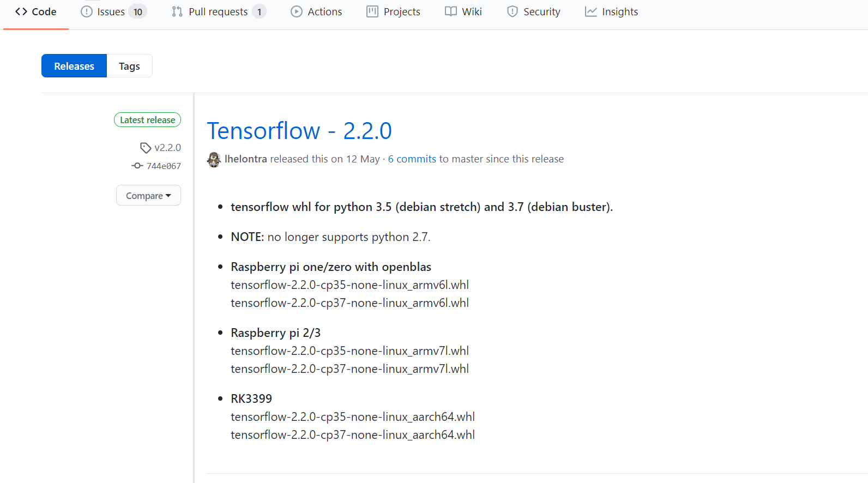The width and height of the screenshot is (868, 483).
Task: Open the Code tab brackets icon
Action: coord(22,11)
